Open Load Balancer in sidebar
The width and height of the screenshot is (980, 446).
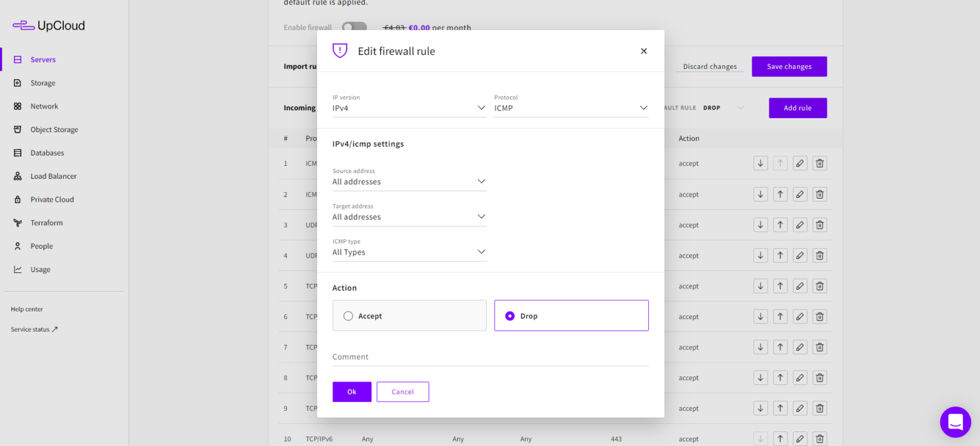(x=54, y=176)
